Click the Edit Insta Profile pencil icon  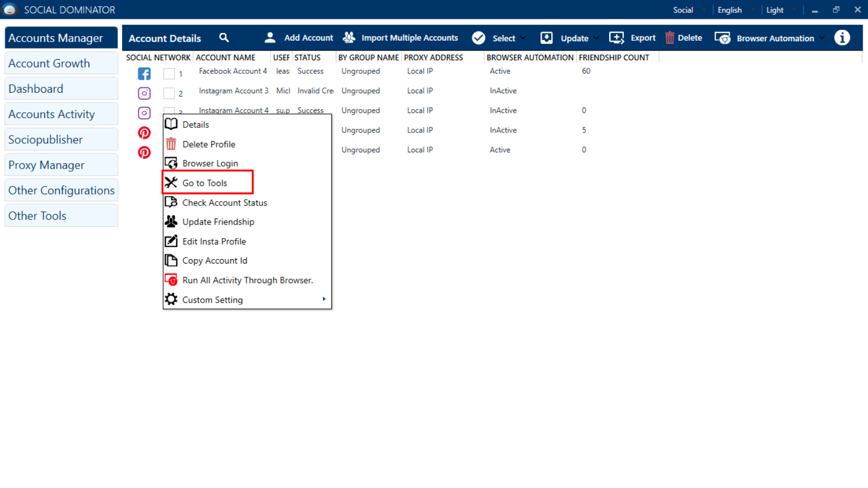tap(171, 241)
